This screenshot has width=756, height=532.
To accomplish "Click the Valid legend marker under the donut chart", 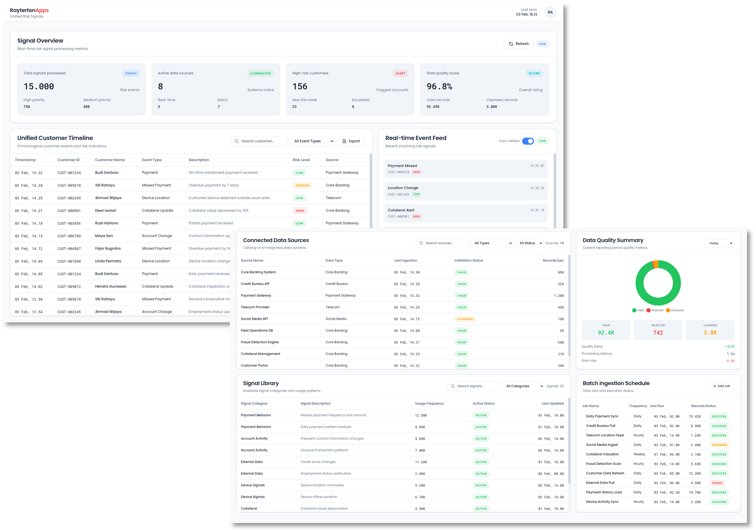I will tap(634, 310).
